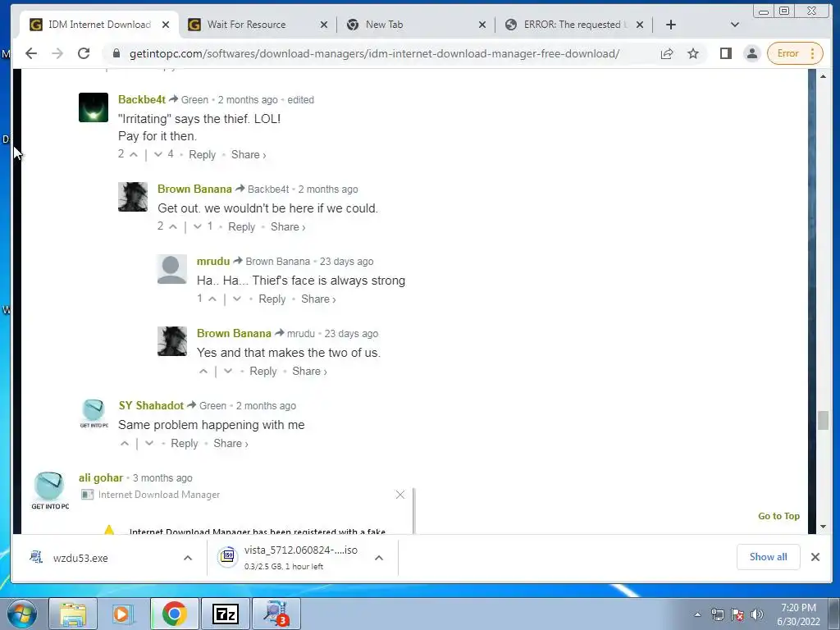Viewport: 840px width, 630px height.
Task: Open the Chrome Error menu button
Action: [795, 53]
